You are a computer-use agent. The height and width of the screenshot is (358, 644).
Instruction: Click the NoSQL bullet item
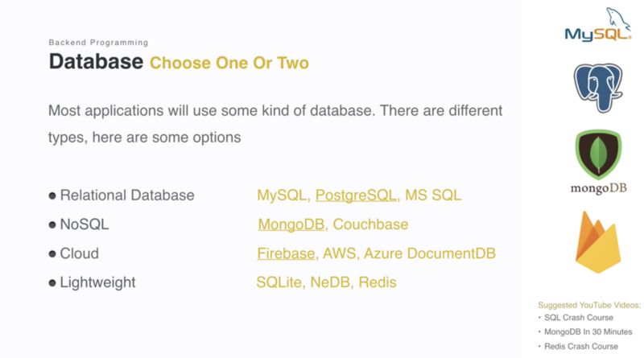[x=84, y=224]
